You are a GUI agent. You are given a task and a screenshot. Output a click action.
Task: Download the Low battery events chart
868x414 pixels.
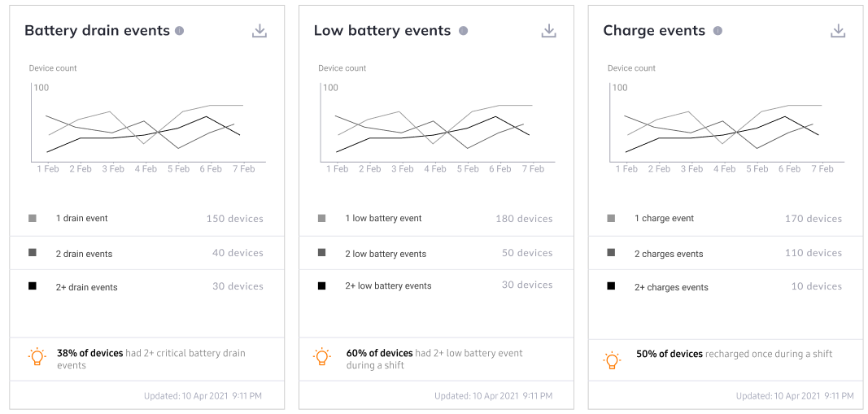(548, 31)
